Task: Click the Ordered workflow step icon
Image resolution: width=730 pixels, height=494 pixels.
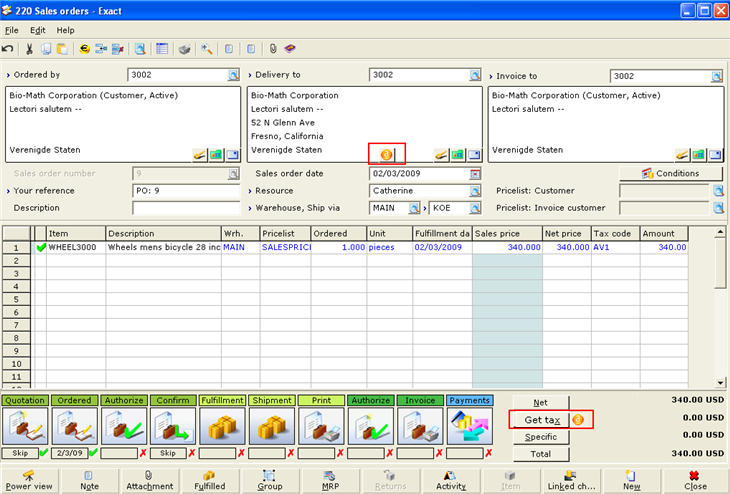Action: tap(74, 426)
